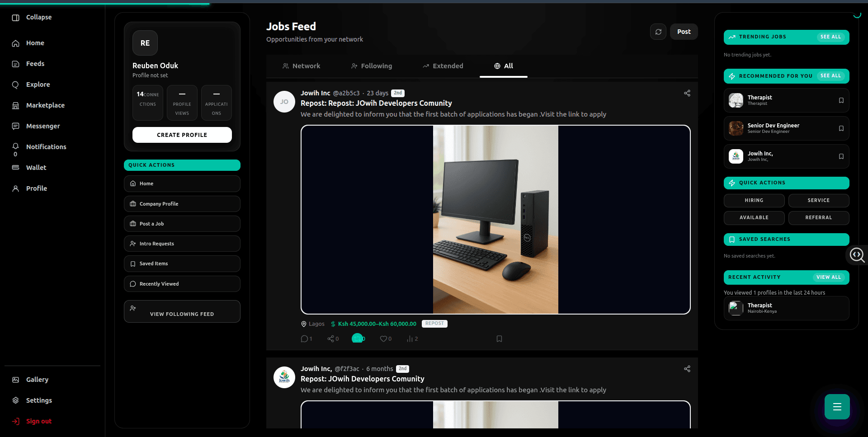
Task: Share the first Jowih Inc post
Action: (687, 93)
